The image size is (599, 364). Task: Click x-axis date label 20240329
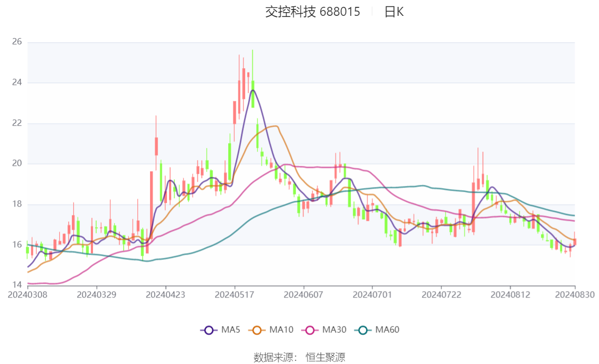click(97, 295)
